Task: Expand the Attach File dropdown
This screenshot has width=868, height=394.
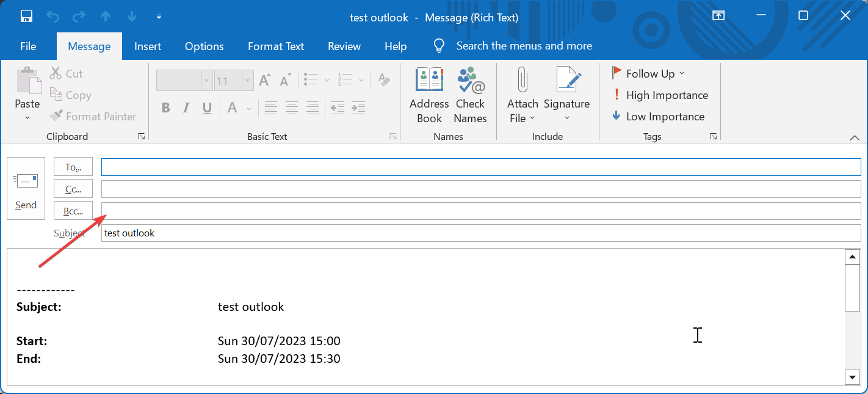Action: click(x=523, y=119)
